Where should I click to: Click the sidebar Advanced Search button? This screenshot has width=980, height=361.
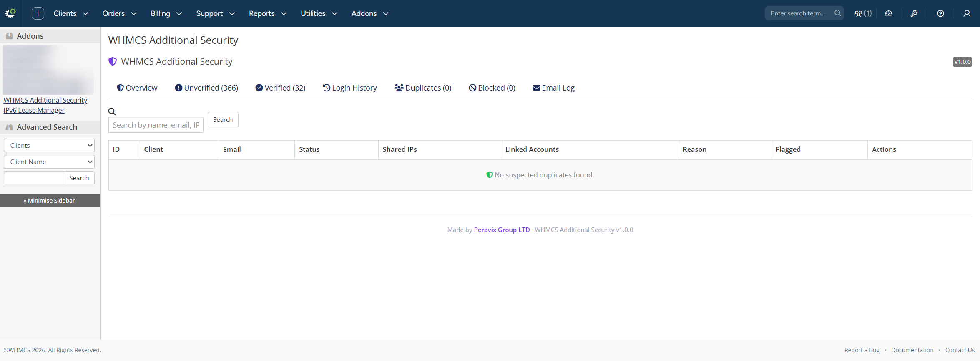pos(79,178)
